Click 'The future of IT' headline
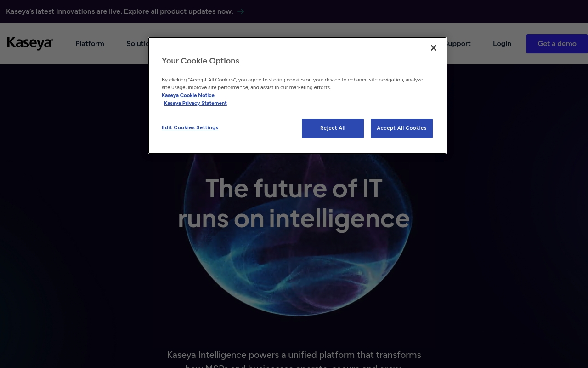Image resolution: width=588 pixels, height=368 pixels. tap(294, 188)
